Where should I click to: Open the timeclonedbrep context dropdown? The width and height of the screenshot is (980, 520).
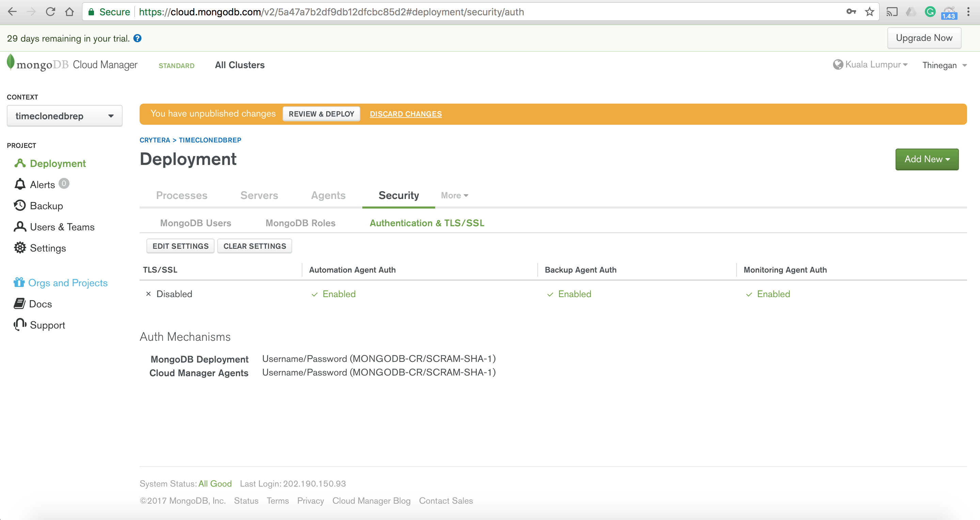pos(64,116)
